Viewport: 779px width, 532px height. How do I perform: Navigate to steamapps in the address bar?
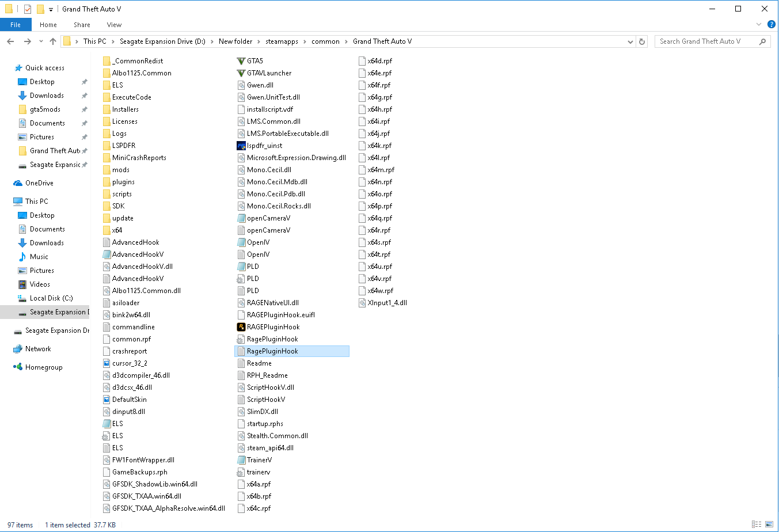coord(282,41)
